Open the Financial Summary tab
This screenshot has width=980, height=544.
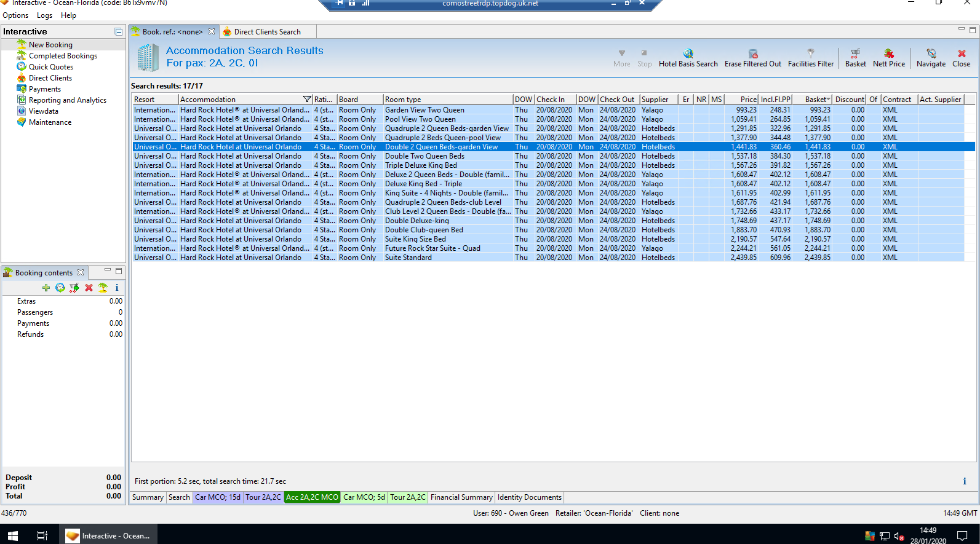coord(461,497)
